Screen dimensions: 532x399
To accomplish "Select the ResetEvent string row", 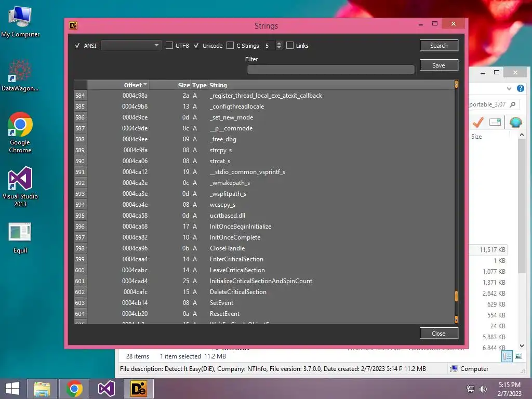I will (264, 314).
